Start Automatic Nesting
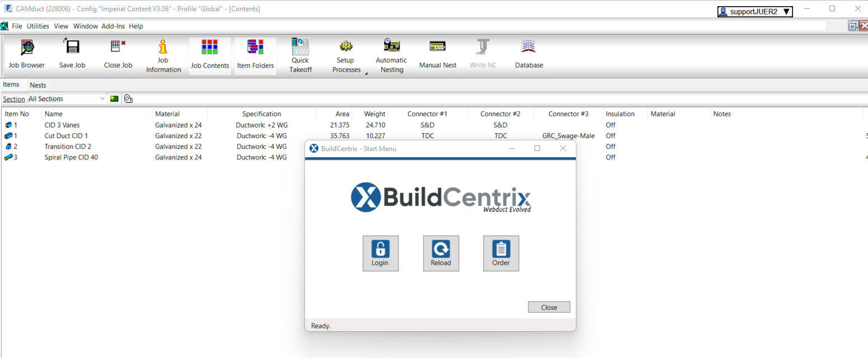 [x=391, y=54]
